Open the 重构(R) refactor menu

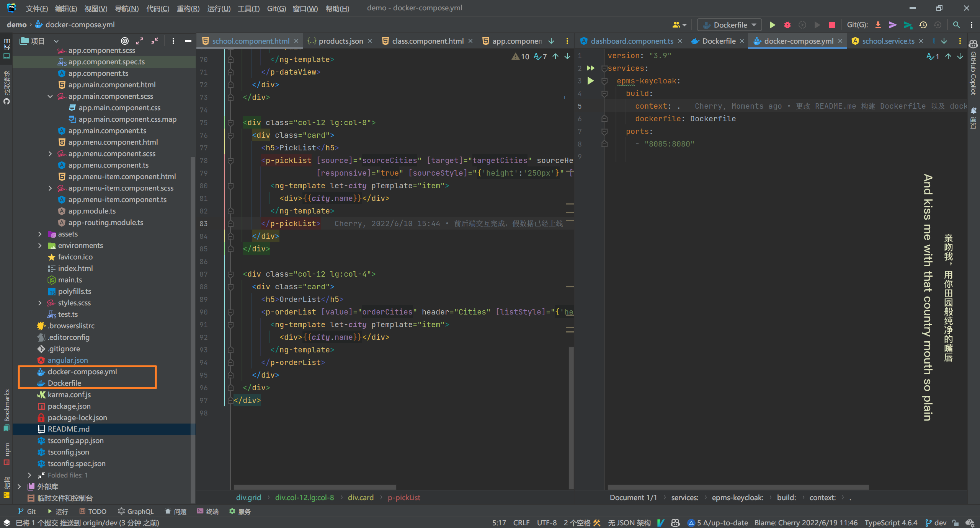click(188, 8)
